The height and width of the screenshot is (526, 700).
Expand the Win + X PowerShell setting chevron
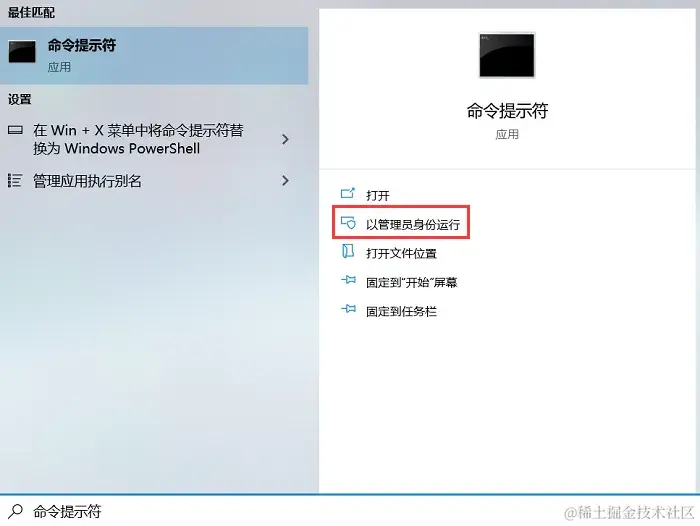tap(285, 139)
